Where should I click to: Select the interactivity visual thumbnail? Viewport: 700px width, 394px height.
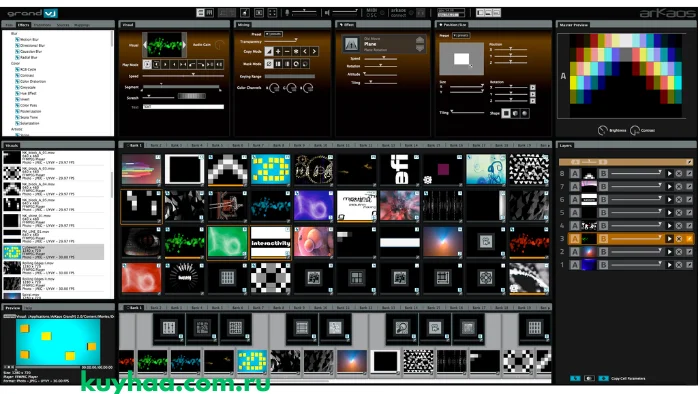tap(271, 243)
